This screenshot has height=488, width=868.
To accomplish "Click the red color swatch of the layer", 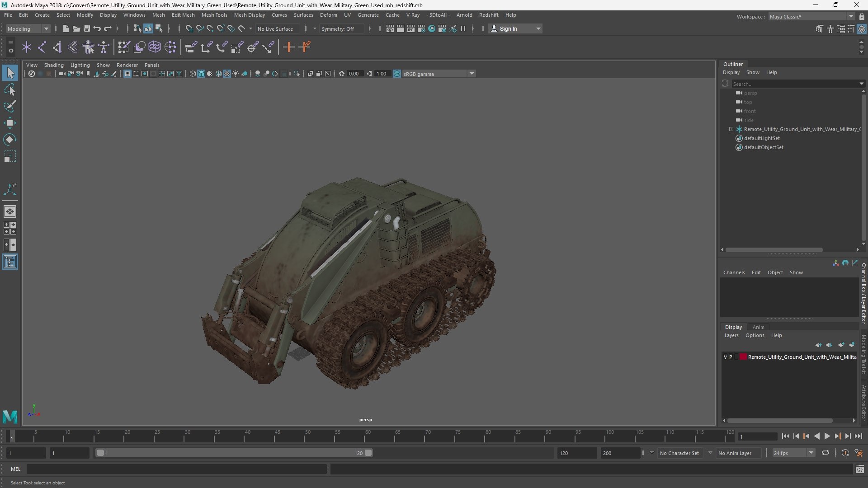I will tap(743, 357).
